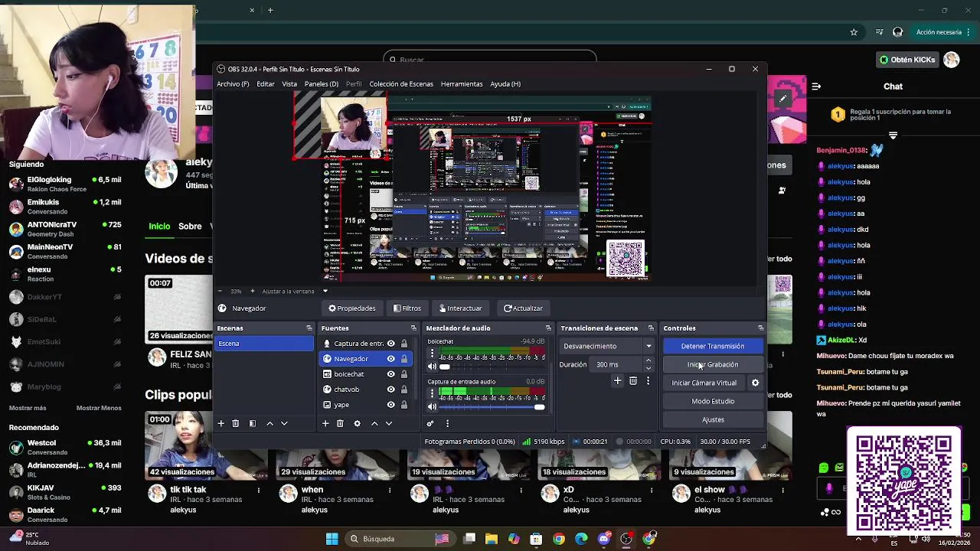The image size is (980, 551).
Task: Move source up in Fuentes toolbar
Action: (x=374, y=423)
